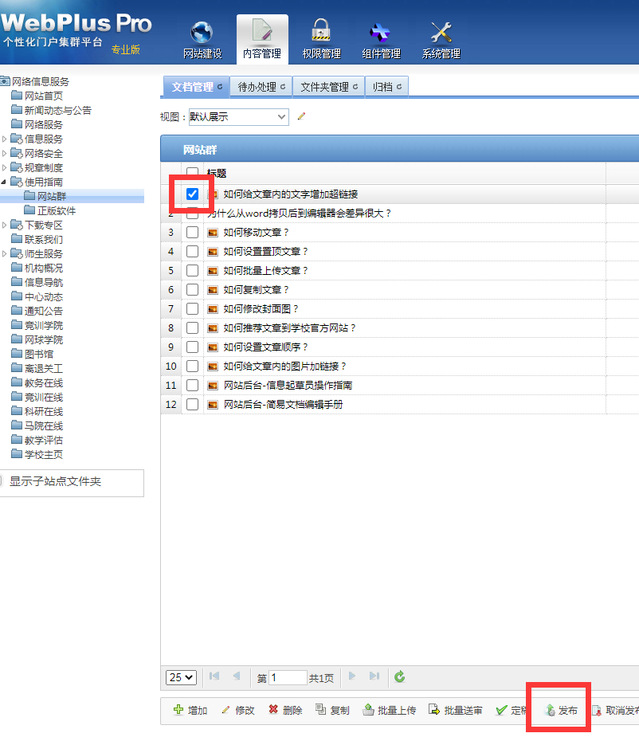Click the page number input field

(x=288, y=677)
